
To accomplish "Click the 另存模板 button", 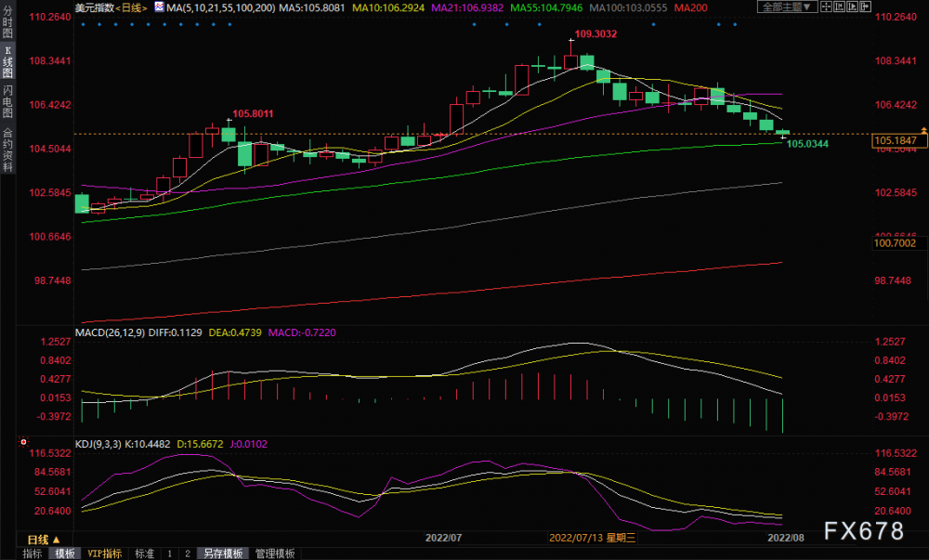I will pos(223,553).
